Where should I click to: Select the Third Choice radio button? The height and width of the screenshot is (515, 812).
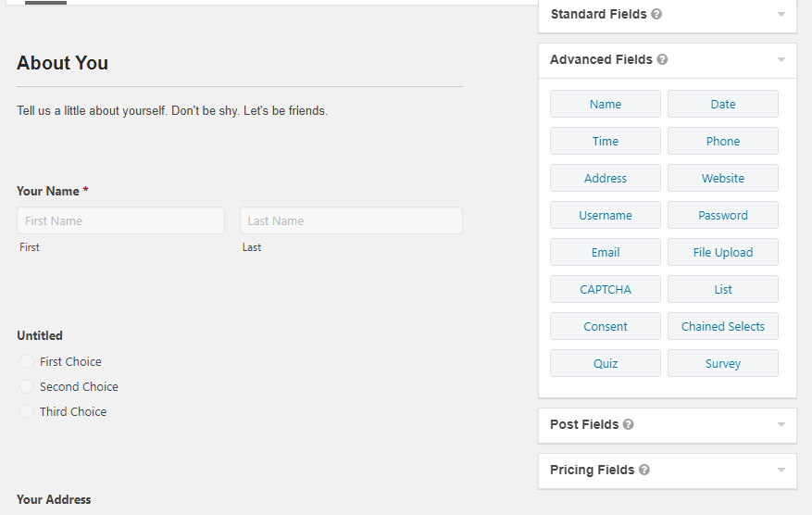[x=27, y=412]
